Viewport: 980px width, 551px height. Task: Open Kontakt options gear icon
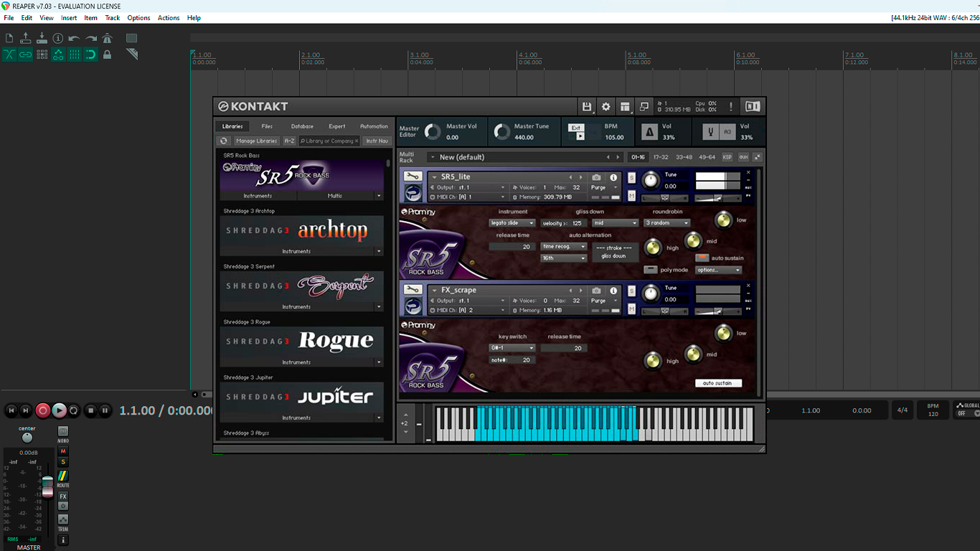pos(606,106)
